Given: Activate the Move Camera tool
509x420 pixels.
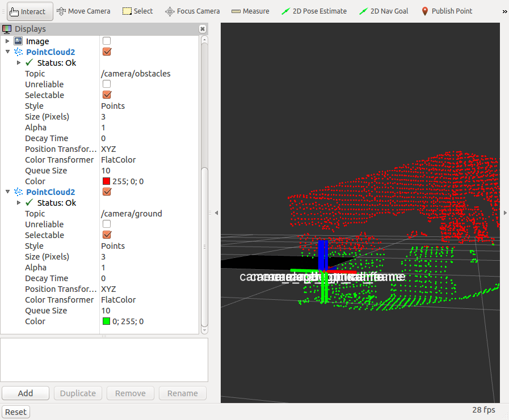Looking at the screenshot, I should point(85,11).
